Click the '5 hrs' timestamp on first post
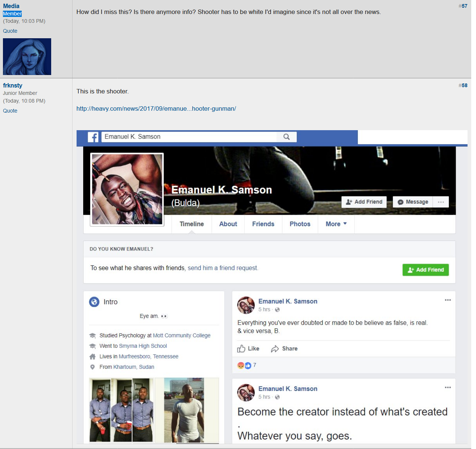 click(264, 310)
